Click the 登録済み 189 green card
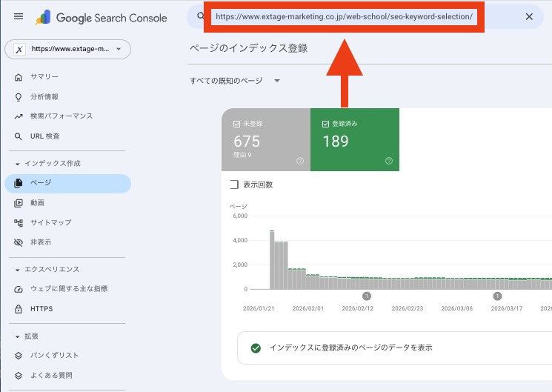 tap(355, 140)
